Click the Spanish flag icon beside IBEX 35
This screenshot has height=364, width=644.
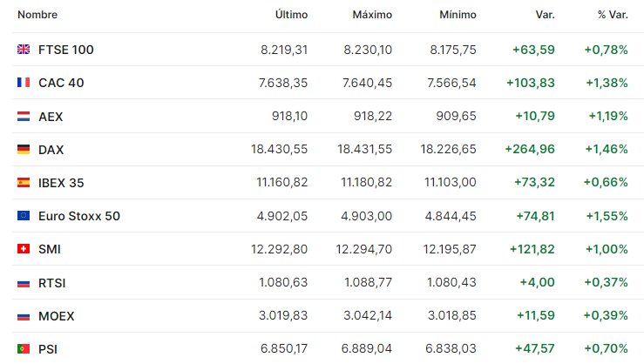point(24,183)
